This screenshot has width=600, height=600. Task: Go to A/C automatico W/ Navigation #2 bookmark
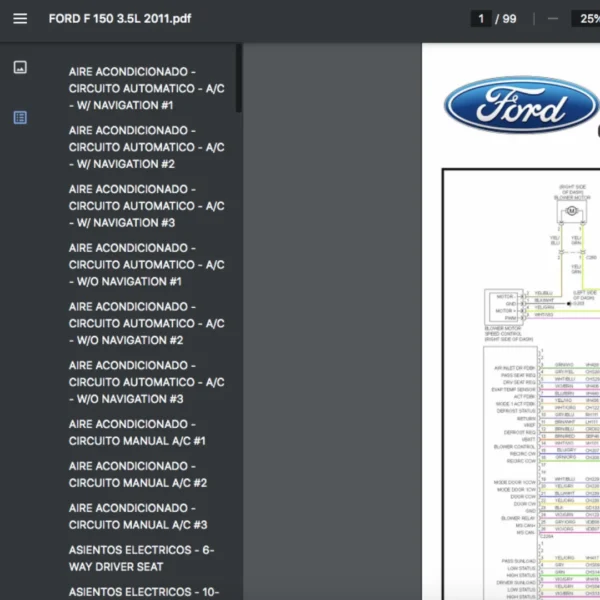coord(146,147)
